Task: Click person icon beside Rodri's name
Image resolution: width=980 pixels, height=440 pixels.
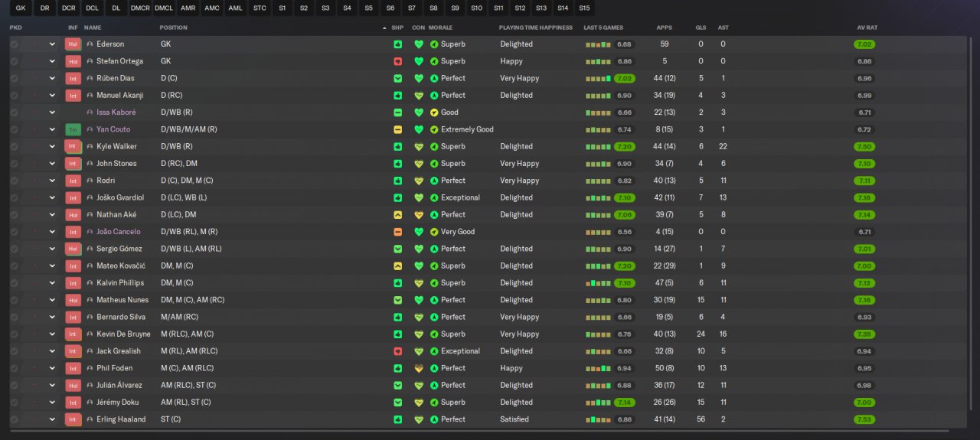Action: [x=90, y=181]
